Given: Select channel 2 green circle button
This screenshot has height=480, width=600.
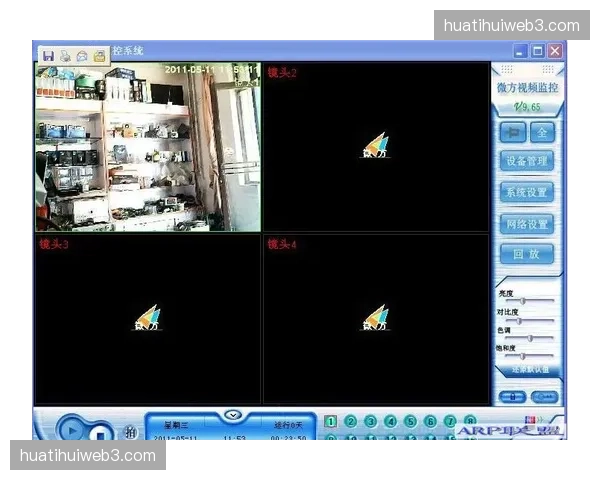Looking at the screenshot, I should (x=350, y=422).
